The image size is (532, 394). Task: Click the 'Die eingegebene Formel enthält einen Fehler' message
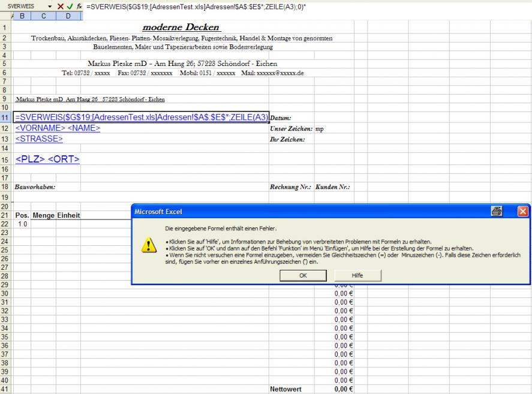tap(221, 228)
